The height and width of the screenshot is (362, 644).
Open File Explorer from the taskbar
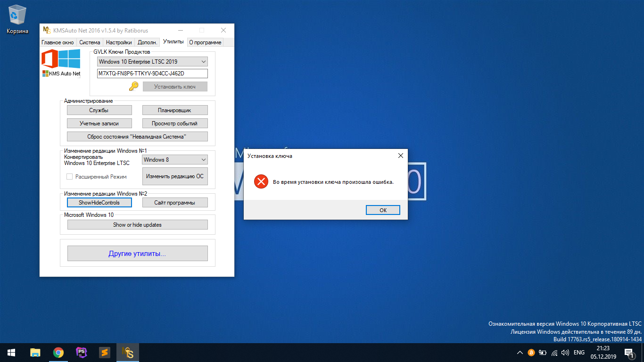35,353
